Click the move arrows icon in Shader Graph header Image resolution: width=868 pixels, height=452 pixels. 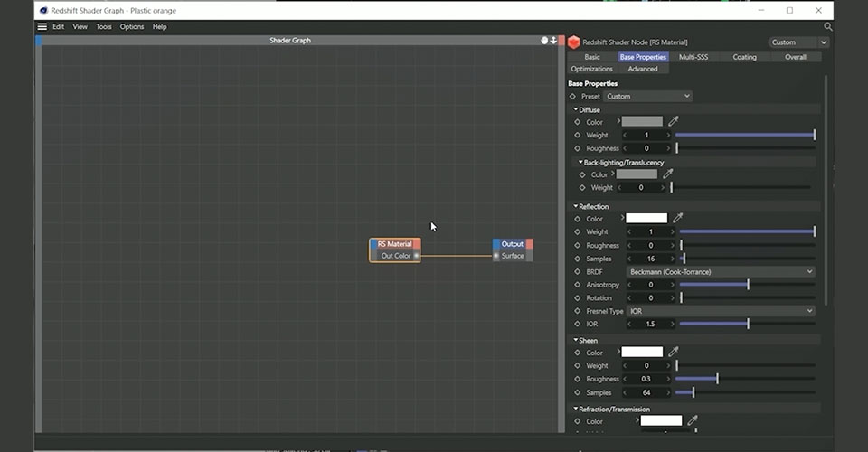click(553, 41)
